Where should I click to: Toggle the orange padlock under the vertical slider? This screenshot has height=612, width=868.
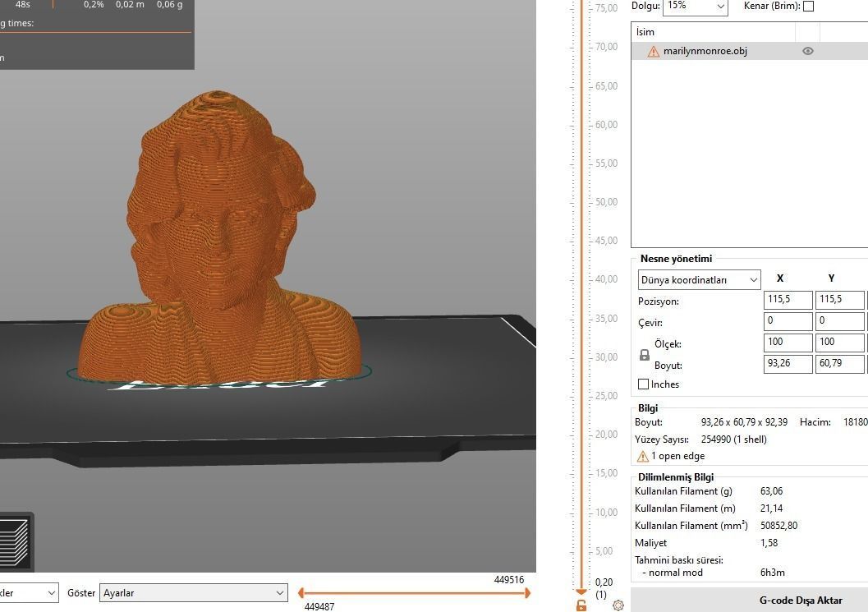coord(581,605)
